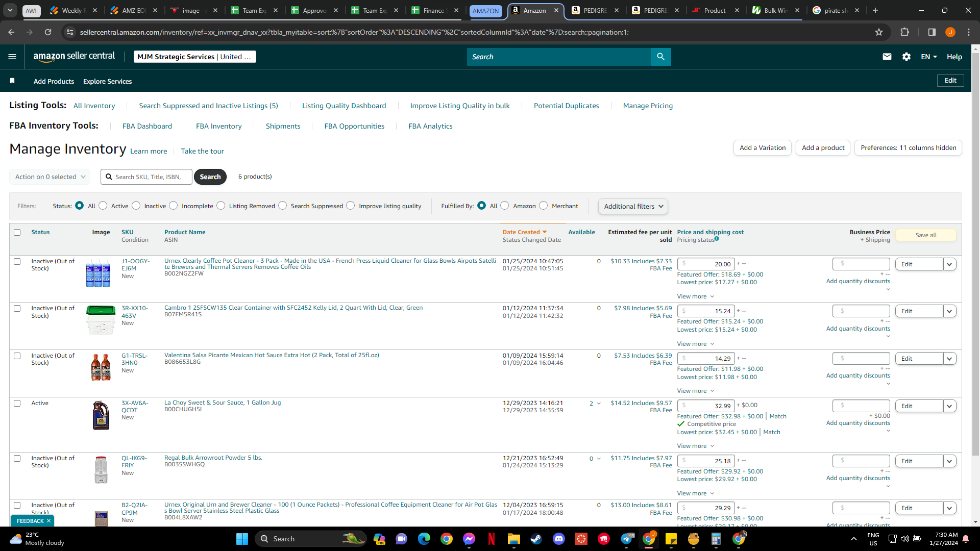The image size is (980, 551).
Task: Switch to the Bulk Win browser tab
Action: pyautogui.click(x=776, y=10)
